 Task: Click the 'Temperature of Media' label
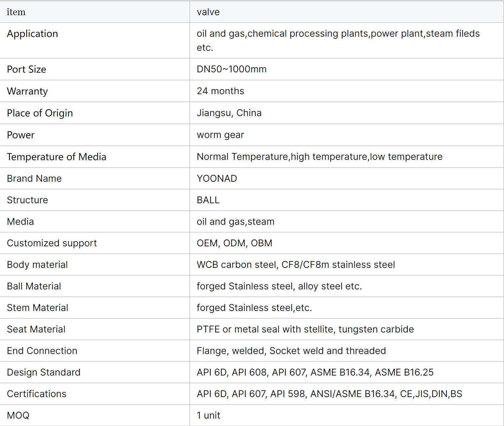57,157
